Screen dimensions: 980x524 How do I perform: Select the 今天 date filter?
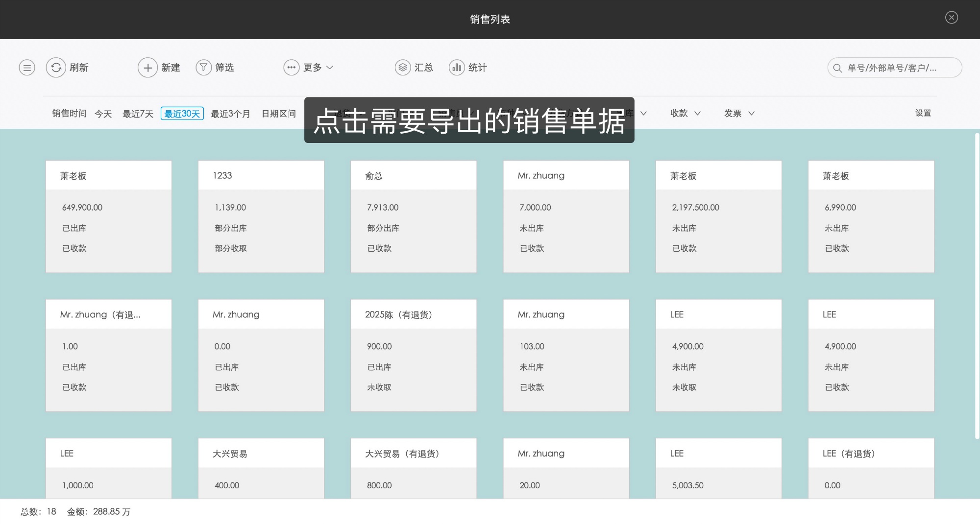point(102,113)
